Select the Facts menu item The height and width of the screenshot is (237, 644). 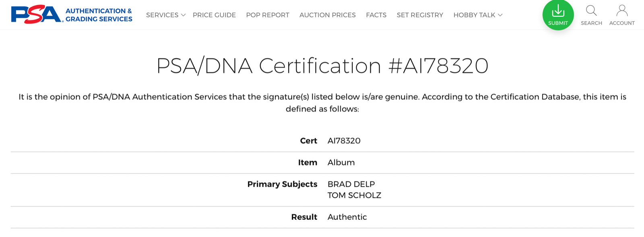pos(376,15)
